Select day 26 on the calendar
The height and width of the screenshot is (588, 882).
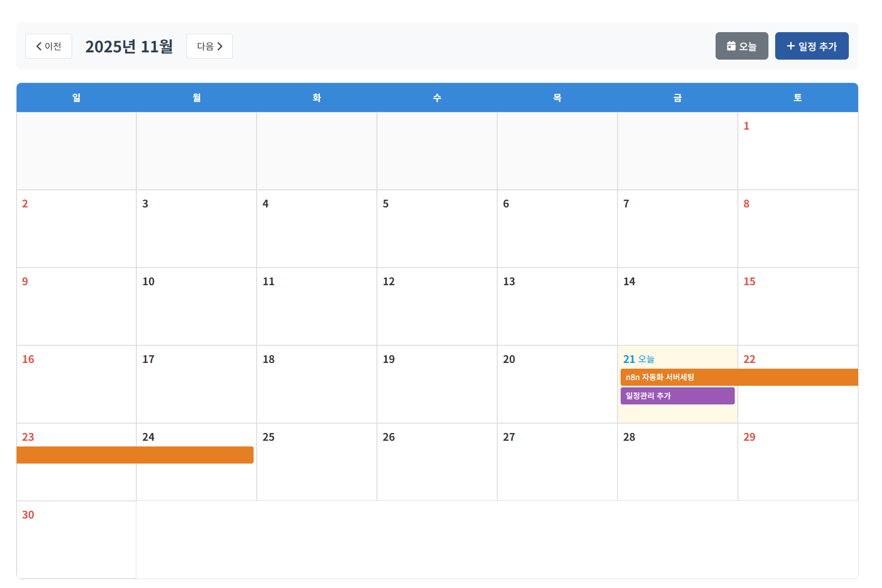(x=437, y=462)
